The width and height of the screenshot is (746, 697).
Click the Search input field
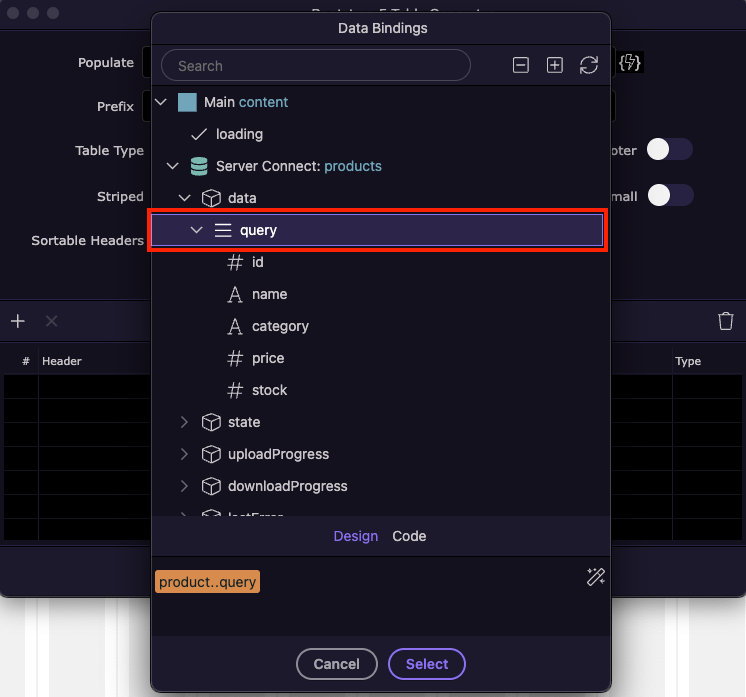(x=315, y=66)
